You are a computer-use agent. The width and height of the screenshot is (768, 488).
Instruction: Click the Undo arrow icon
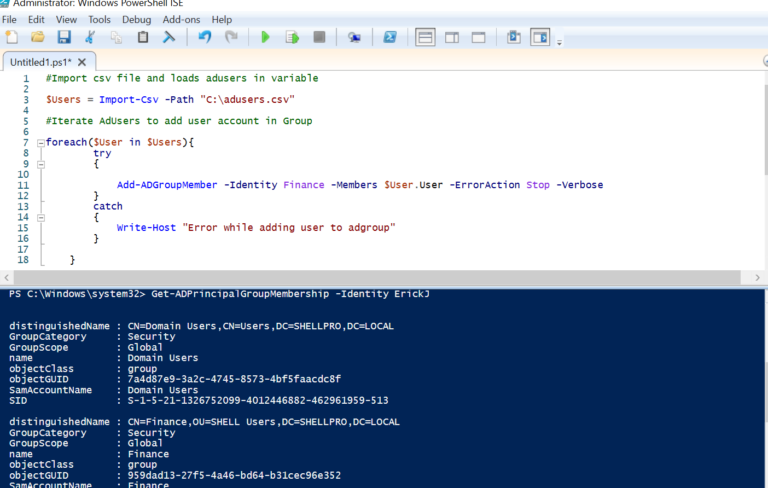[x=205, y=37]
